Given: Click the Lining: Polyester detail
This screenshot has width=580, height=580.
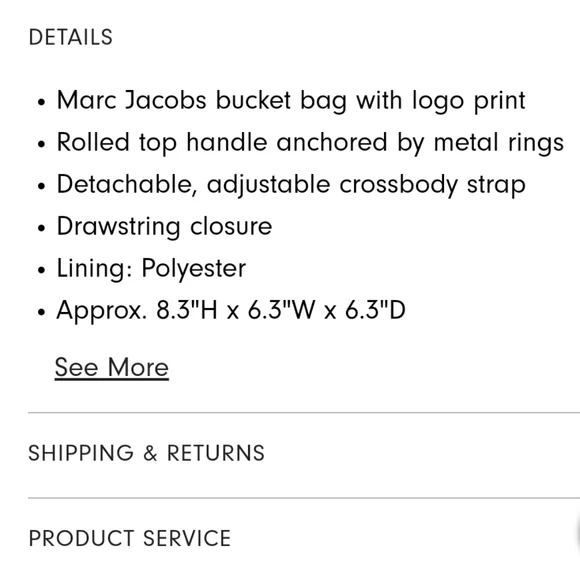Looking at the screenshot, I should coord(151,268).
